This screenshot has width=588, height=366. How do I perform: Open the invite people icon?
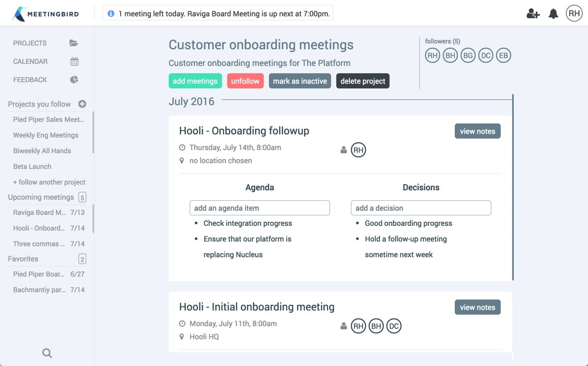tap(533, 14)
